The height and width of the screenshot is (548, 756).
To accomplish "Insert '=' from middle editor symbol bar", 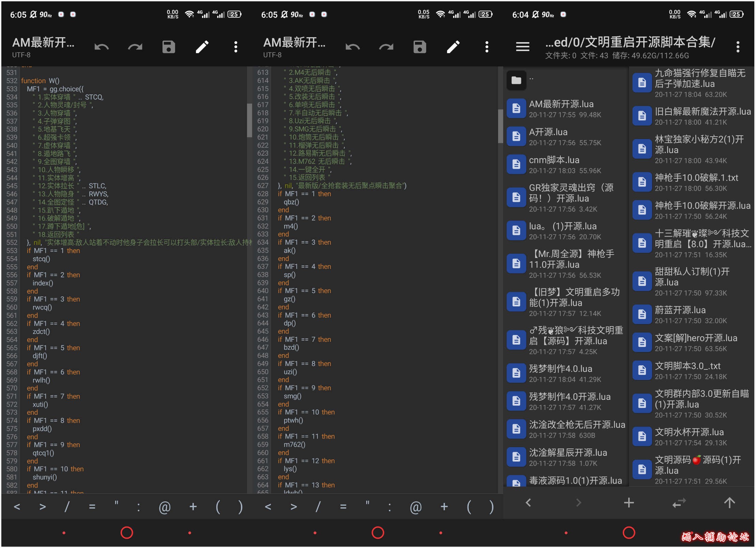I will tap(343, 507).
